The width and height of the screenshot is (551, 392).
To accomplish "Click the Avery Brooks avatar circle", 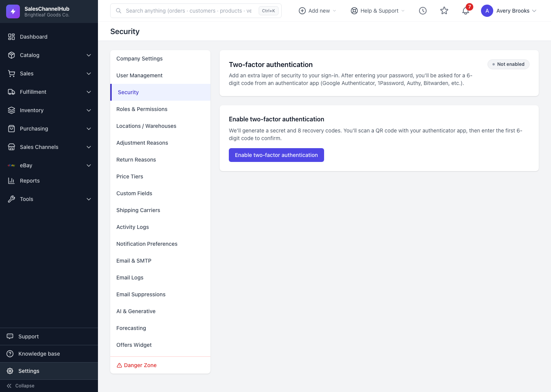I will [487, 11].
